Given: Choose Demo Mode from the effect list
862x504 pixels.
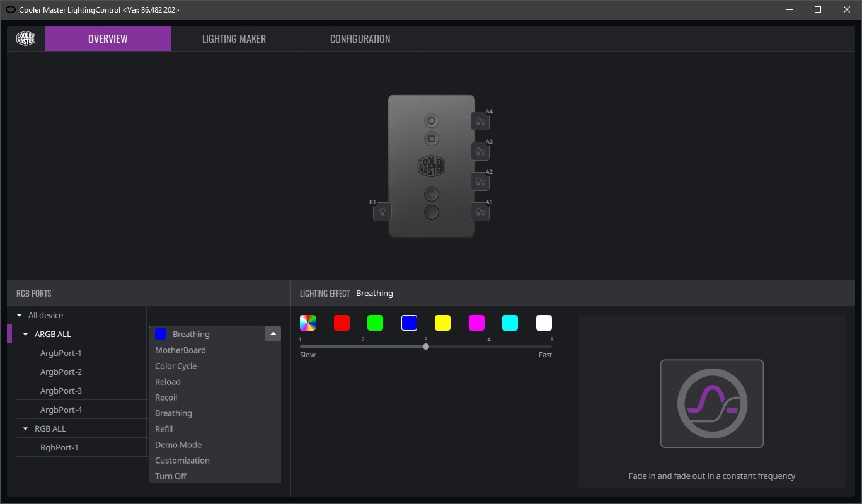Looking at the screenshot, I should tap(215, 445).
